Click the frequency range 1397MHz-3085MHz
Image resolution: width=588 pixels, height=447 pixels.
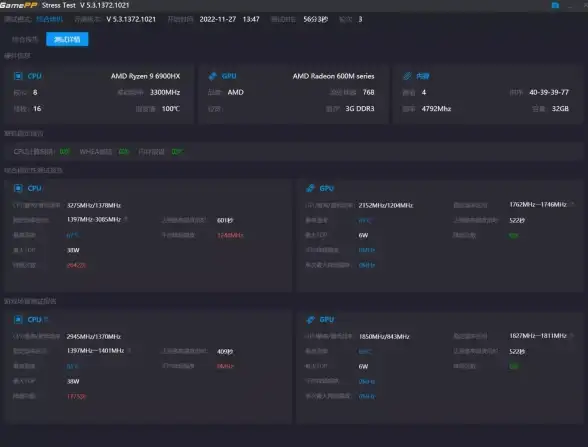94,219
